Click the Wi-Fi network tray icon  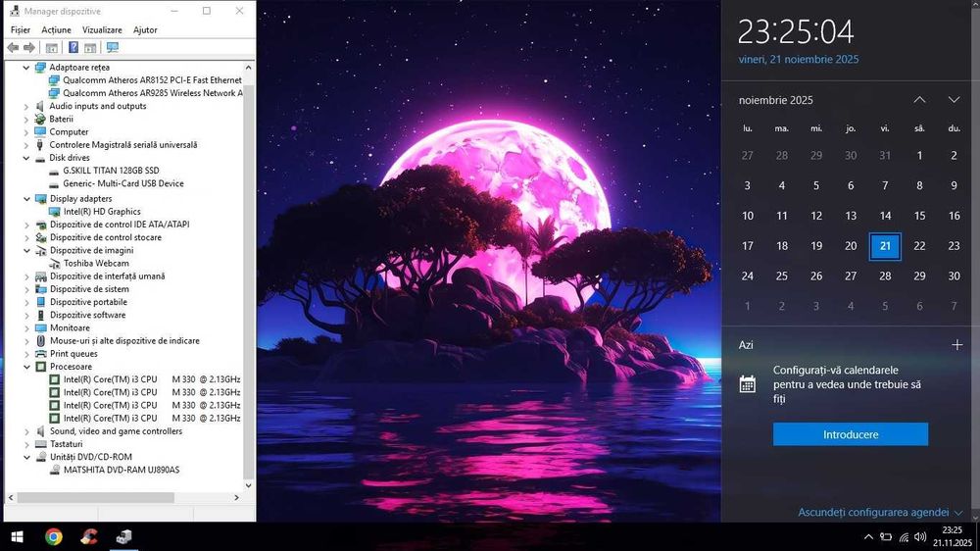(904, 536)
